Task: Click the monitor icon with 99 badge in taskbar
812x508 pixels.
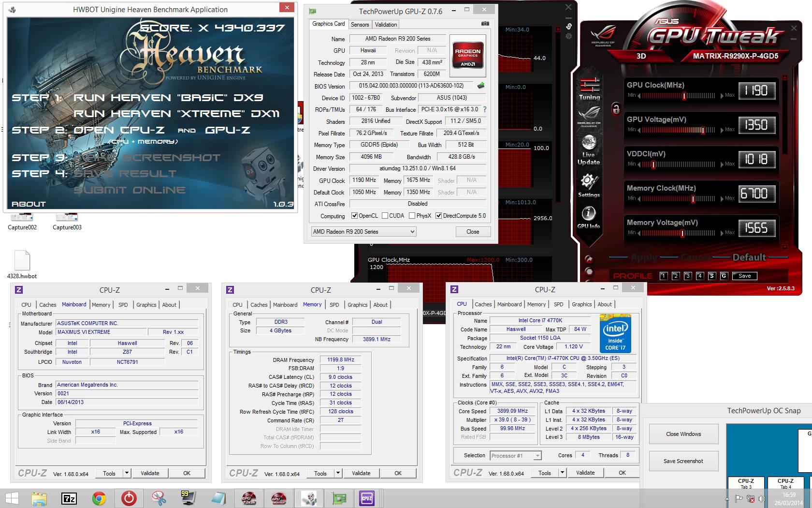Action: point(188,498)
